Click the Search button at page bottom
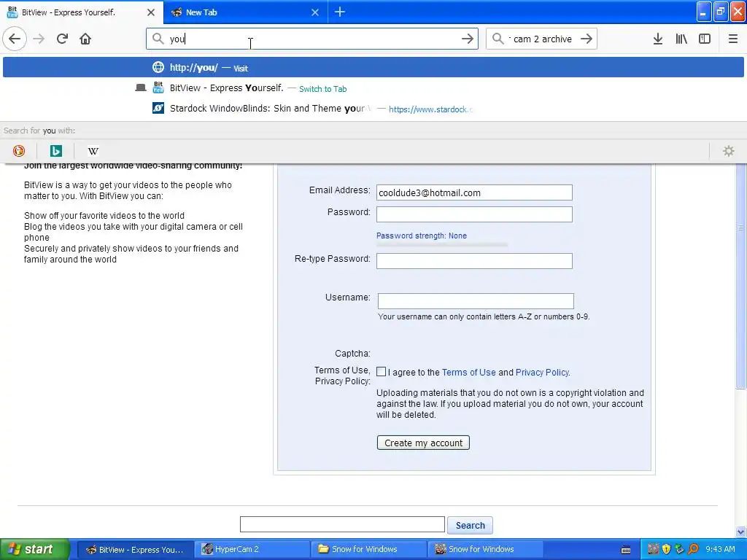 tap(471, 525)
